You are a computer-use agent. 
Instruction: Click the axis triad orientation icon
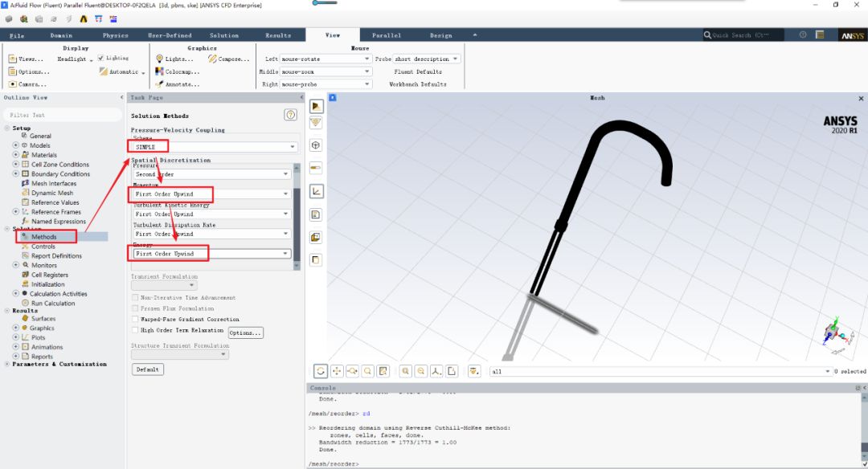(436, 371)
